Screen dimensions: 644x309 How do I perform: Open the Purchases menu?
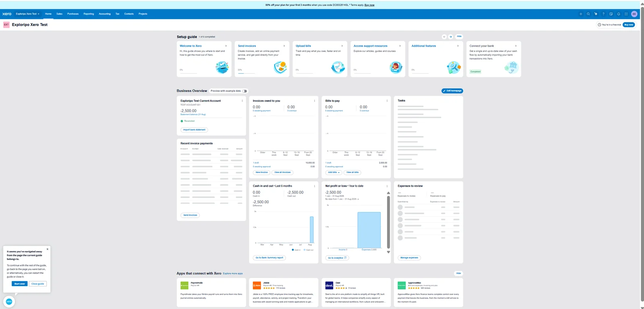tap(73, 14)
